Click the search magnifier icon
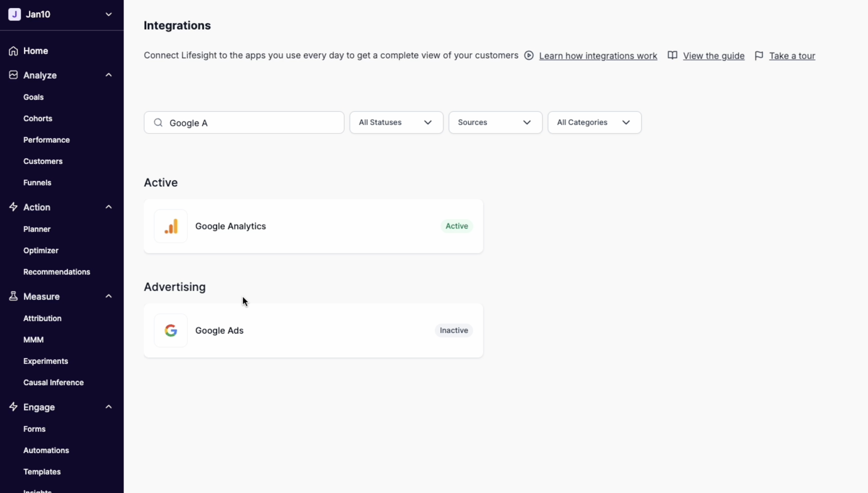 (158, 123)
